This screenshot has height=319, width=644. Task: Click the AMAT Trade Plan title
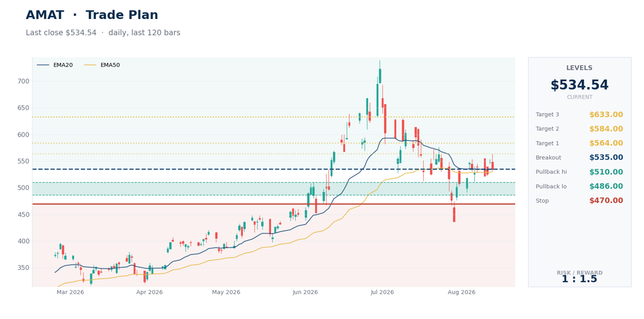[92, 15]
